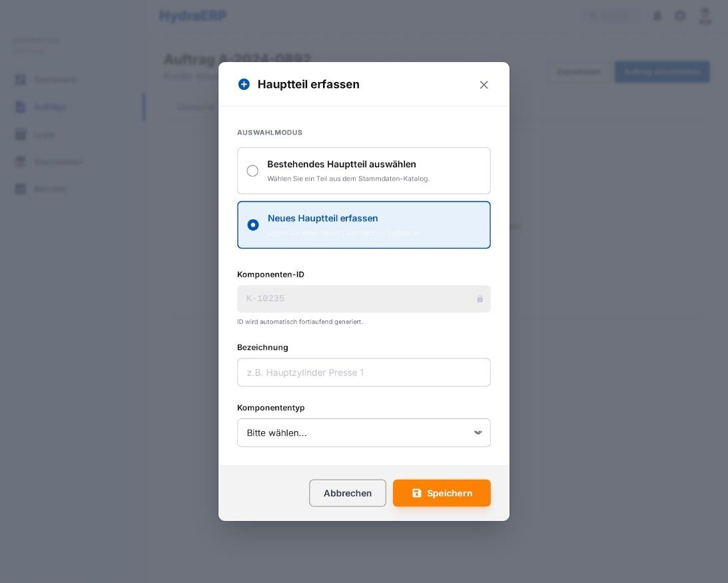Open settings gear icon in header
Viewport: 728px width, 583px height.
pos(680,16)
